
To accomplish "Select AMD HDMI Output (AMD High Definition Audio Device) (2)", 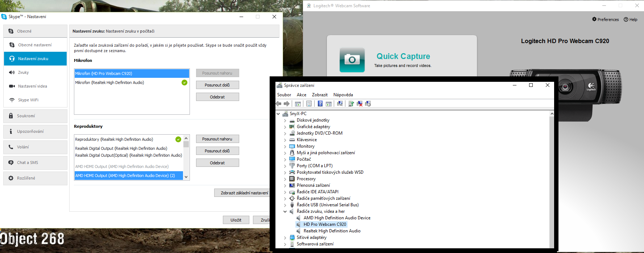I will tap(128, 176).
